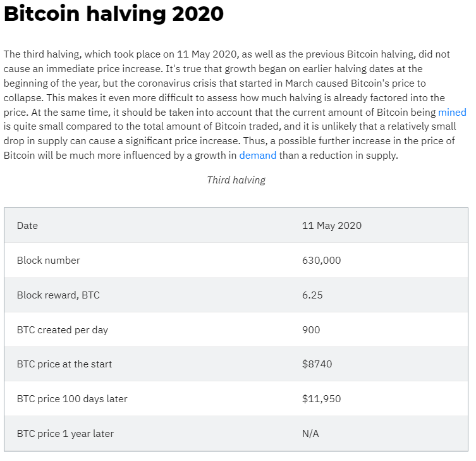Click the $8740 starting price value

(317, 364)
